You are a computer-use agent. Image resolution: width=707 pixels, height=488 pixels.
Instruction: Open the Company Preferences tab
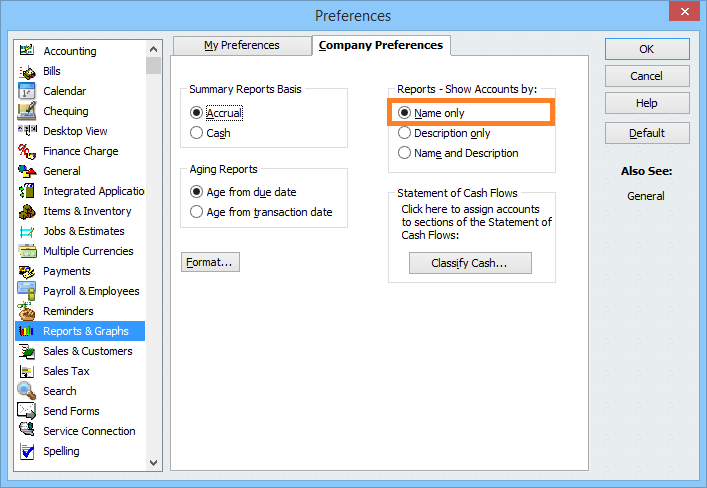pos(381,45)
